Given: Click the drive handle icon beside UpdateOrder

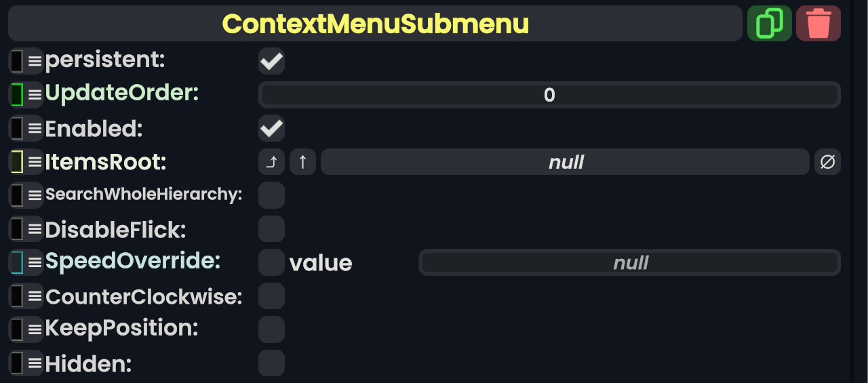Looking at the screenshot, I should pyautogui.click(x=18, y=94).
